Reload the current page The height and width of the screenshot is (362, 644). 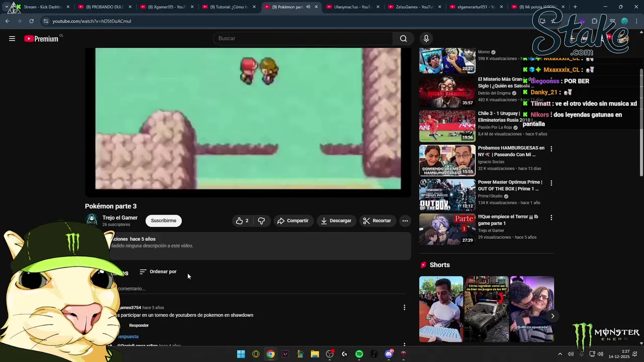coord(31,21)
